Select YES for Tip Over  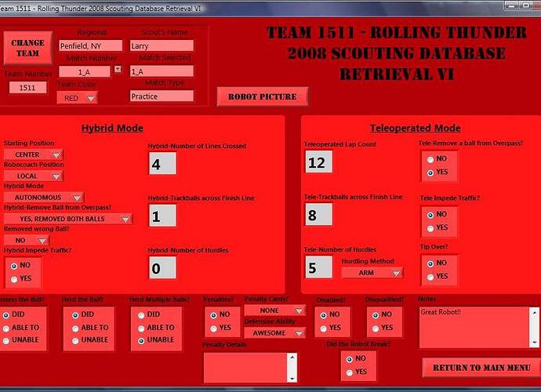pyautogui.click(x=430, y=277)
